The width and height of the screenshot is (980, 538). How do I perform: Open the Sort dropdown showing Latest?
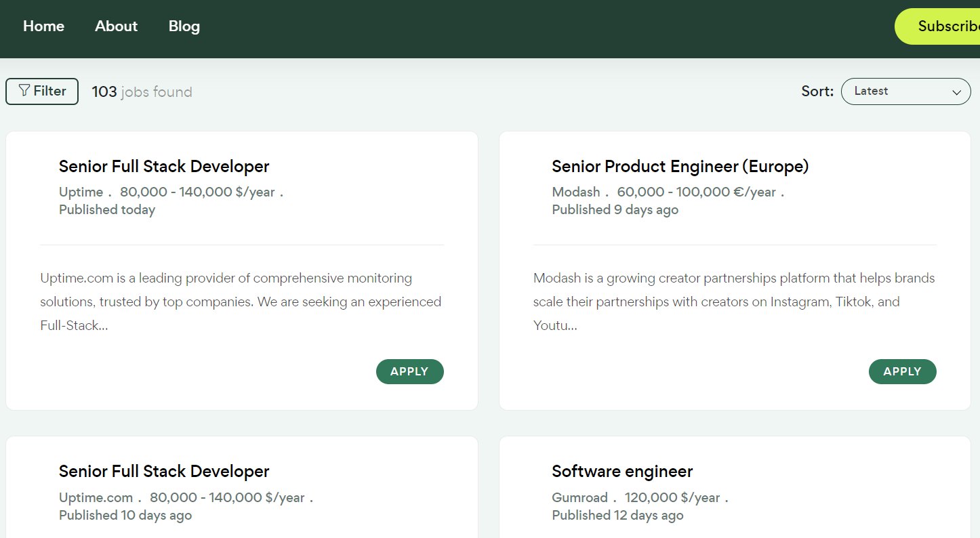pos(905,91)
